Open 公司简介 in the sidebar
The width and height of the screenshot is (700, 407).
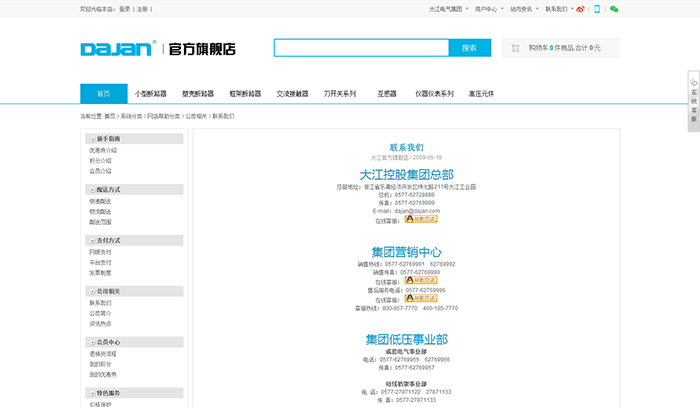pos(100,313)
